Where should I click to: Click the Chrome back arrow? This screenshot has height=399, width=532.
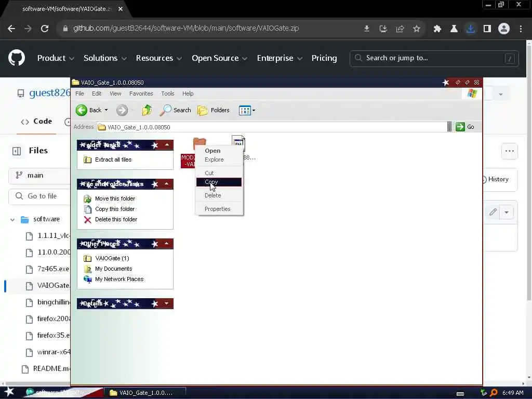click(11, 29)
